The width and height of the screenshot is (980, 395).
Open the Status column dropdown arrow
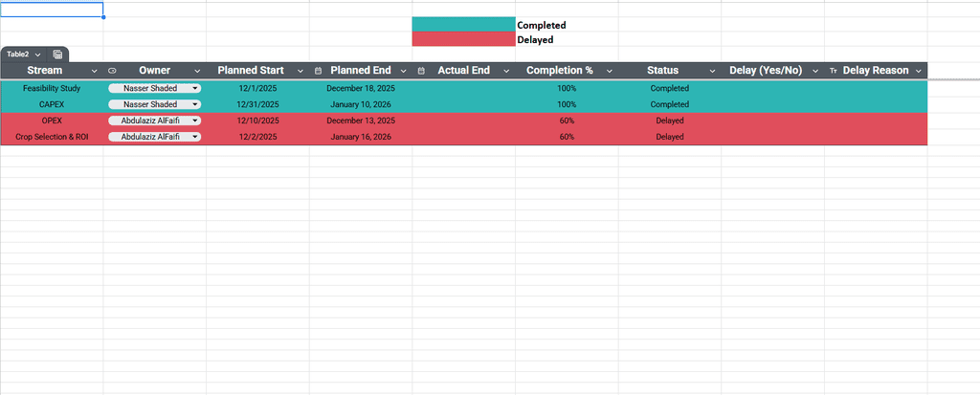tap(712, 71)
